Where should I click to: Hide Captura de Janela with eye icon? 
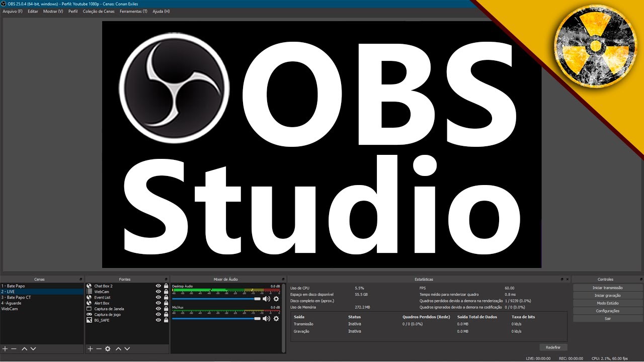(158, 309)
